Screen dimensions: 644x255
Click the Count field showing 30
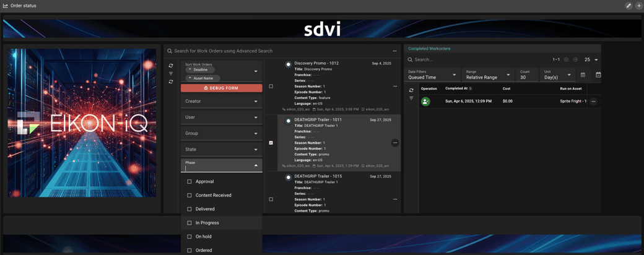pyautogui.click(x=528, y=74)
